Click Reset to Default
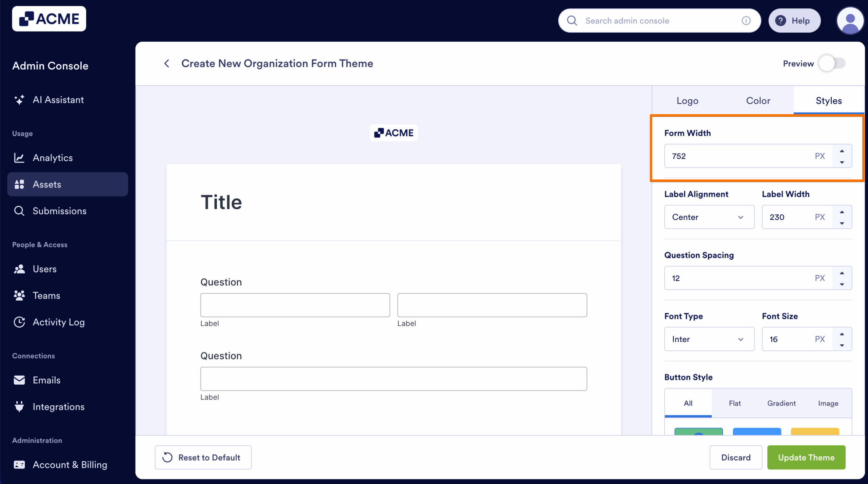Screen dimensions: 868x484 coord(203,457)
